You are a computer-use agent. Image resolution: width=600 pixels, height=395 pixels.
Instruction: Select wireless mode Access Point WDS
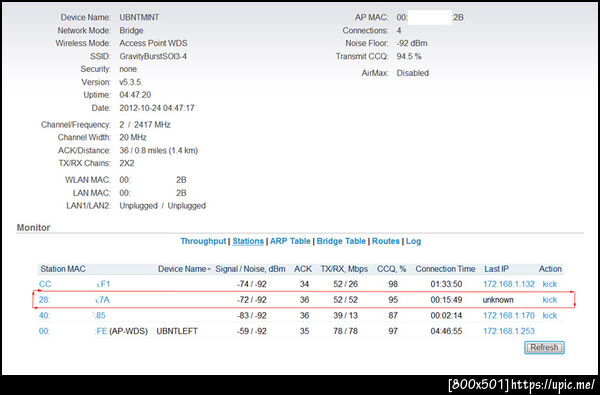coord(153,43)
